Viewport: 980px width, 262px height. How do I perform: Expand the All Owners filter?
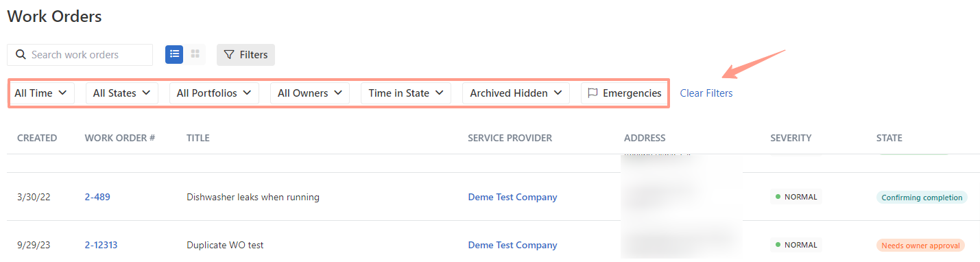coord(310,93)
